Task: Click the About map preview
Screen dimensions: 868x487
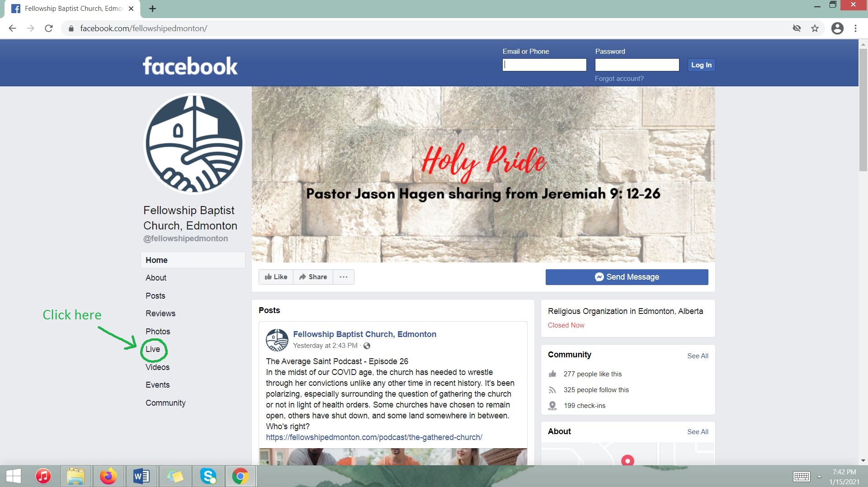Action: click(628, 454)
